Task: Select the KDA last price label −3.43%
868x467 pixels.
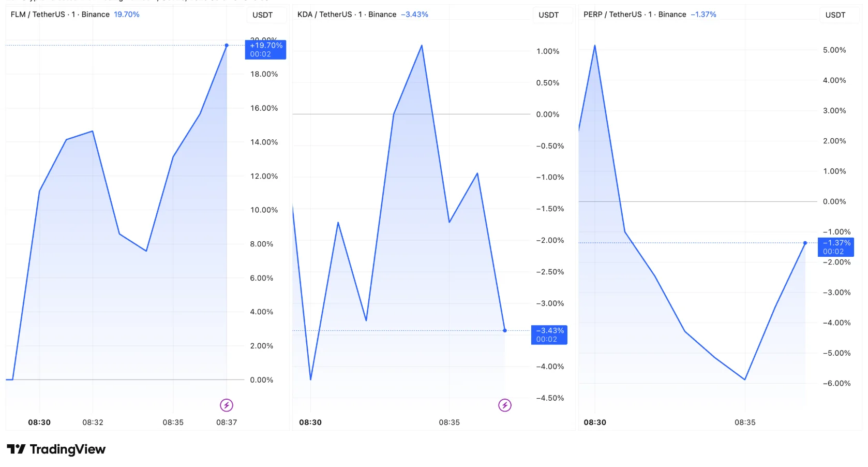Action: point(549,335)
